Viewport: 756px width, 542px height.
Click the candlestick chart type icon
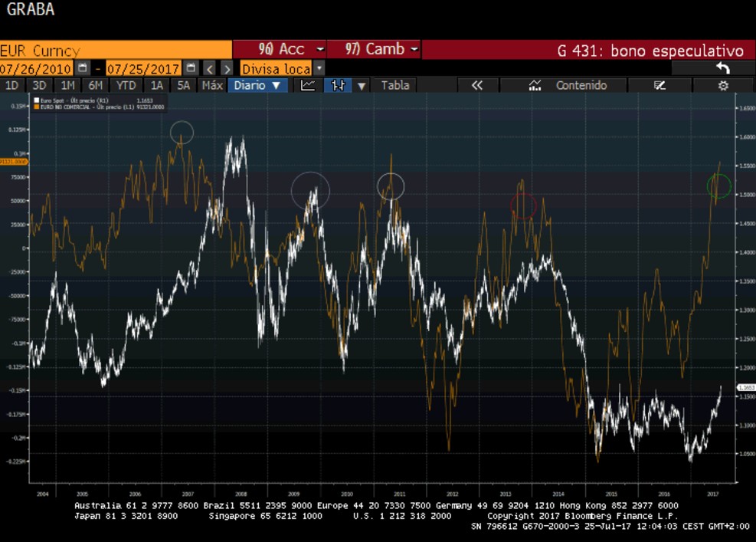point(338,85)
